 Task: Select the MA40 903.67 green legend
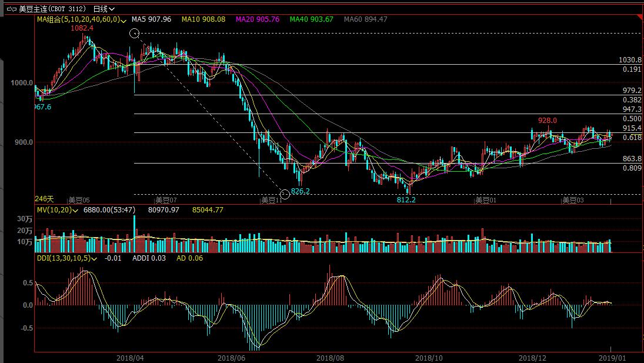tap(312, 19)
